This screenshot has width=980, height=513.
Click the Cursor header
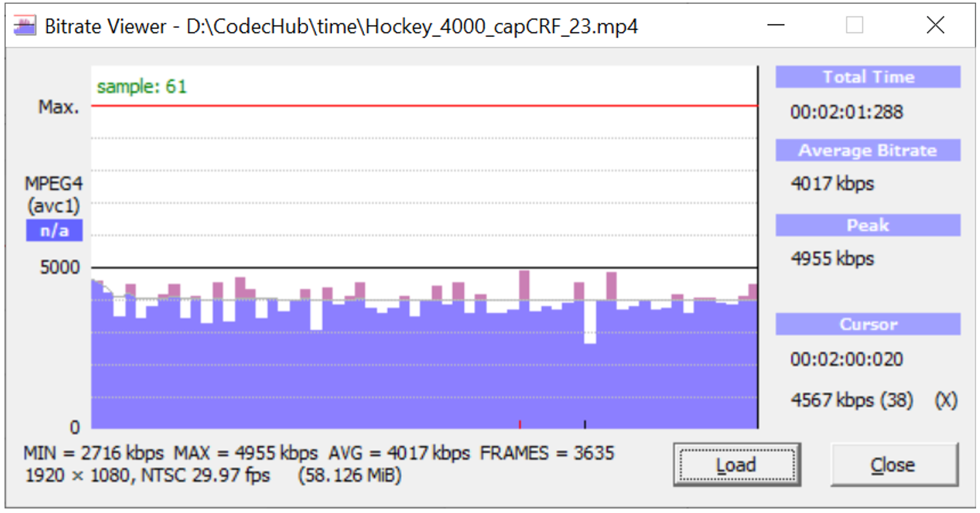(868, 324)
